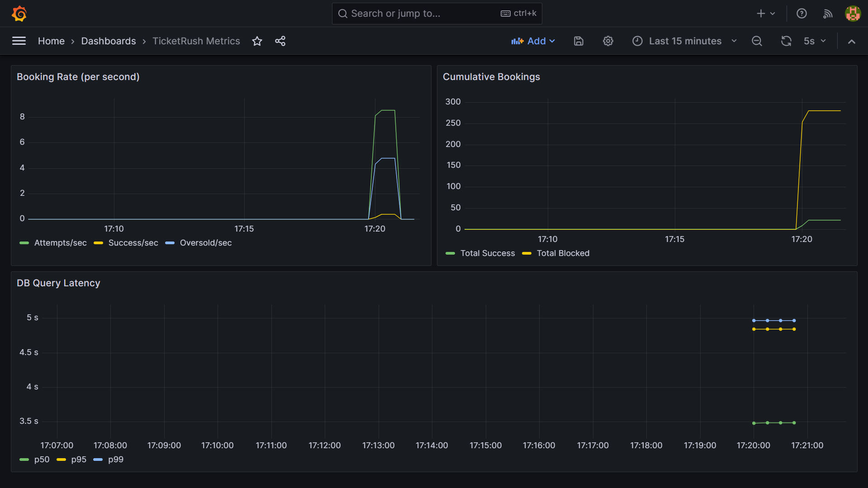This screenshot has width=868, height=488.
Task: Toggle Success/sec series in legend
Action: click(x=133, y=243)
